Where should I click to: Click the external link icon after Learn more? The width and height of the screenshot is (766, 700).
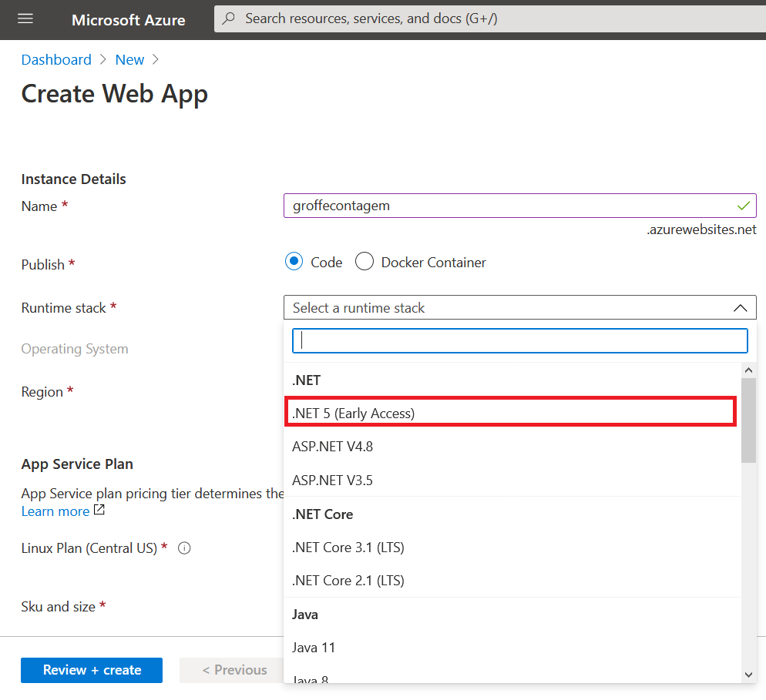98,510
